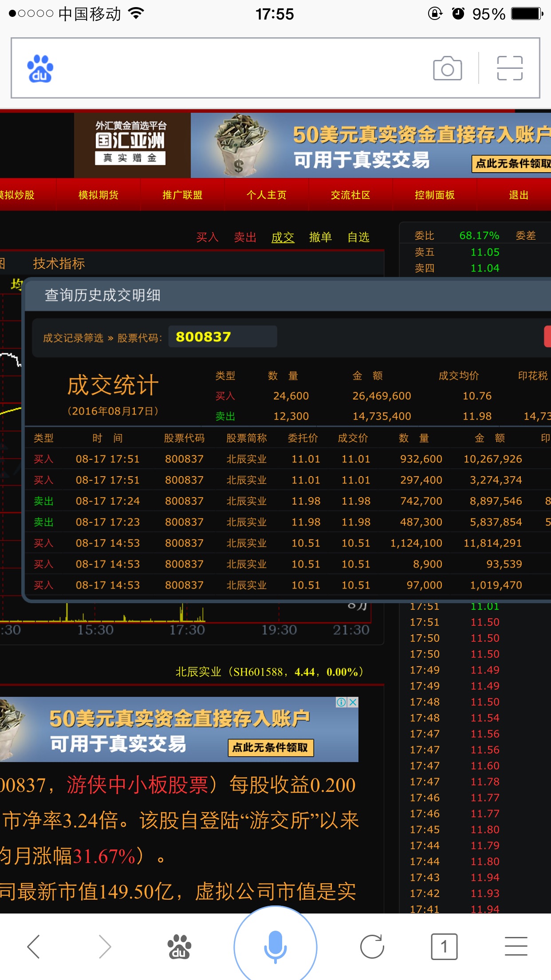The image size is (551, 980).
Task: Select 交流社区 in the navigation bar
Action: [x=350, y=195]
